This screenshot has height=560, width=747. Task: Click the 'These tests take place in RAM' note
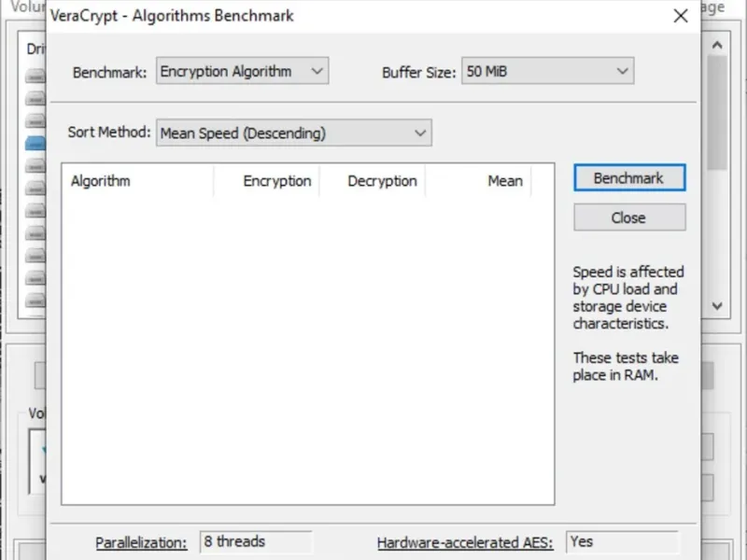[x=626, y=366]
